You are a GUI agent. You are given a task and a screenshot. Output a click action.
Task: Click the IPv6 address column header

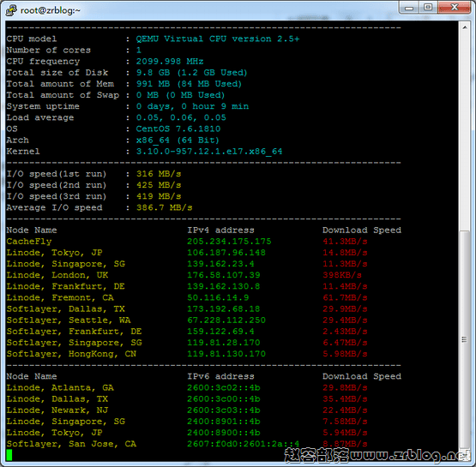220,376
